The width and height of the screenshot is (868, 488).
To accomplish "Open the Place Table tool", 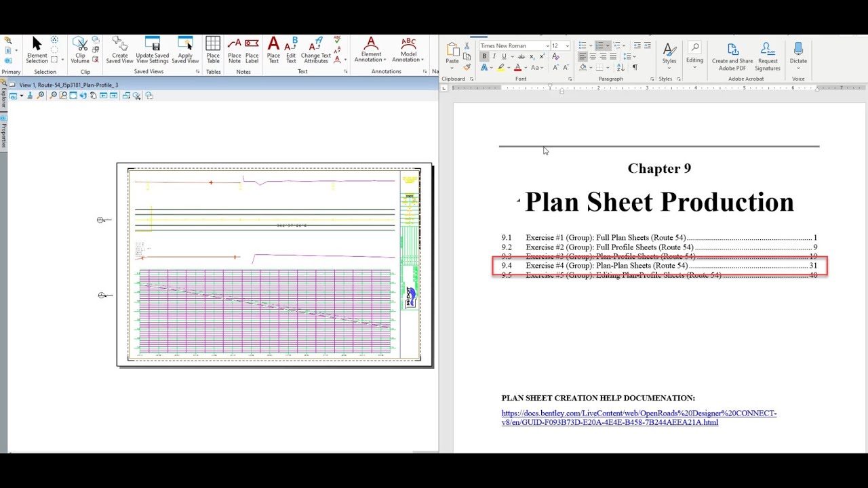I will point(213,49).
